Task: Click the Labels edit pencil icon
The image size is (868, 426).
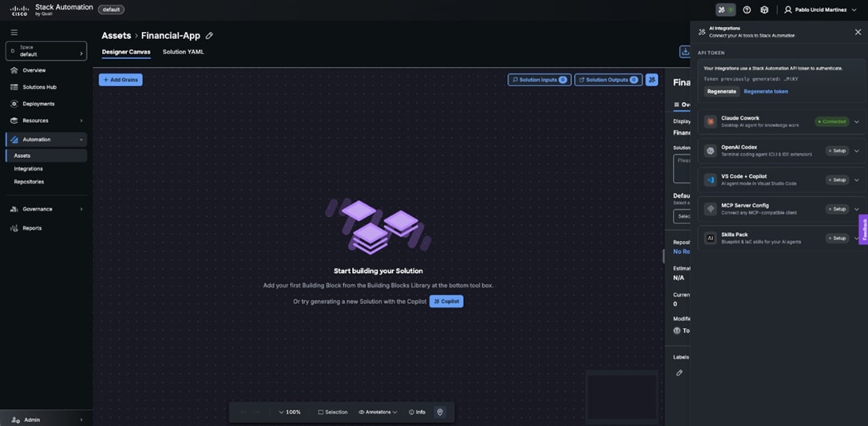Action: (680, 373)
